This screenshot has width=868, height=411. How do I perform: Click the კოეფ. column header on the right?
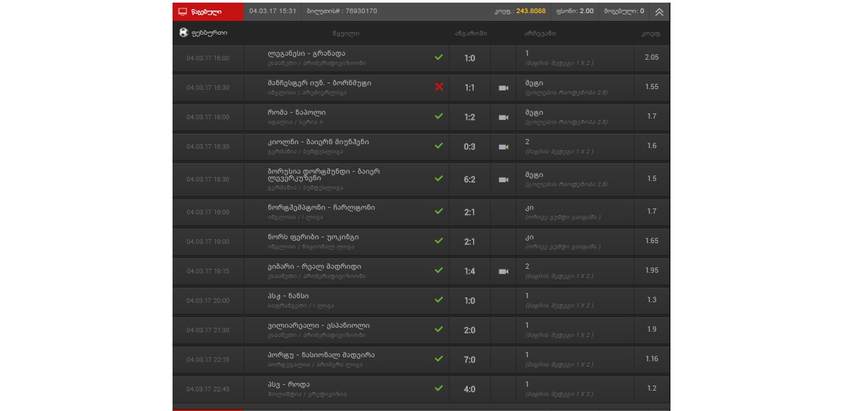tap(651, 33)
